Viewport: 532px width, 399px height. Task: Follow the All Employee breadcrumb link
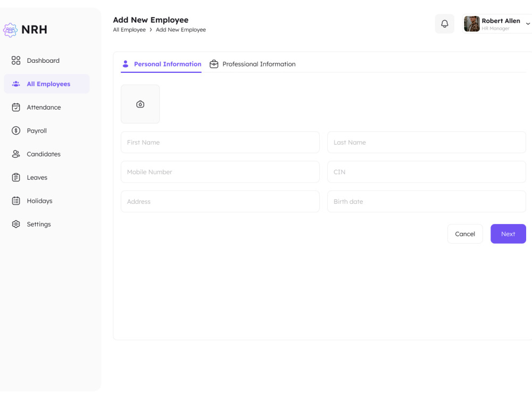coord(129,30)
